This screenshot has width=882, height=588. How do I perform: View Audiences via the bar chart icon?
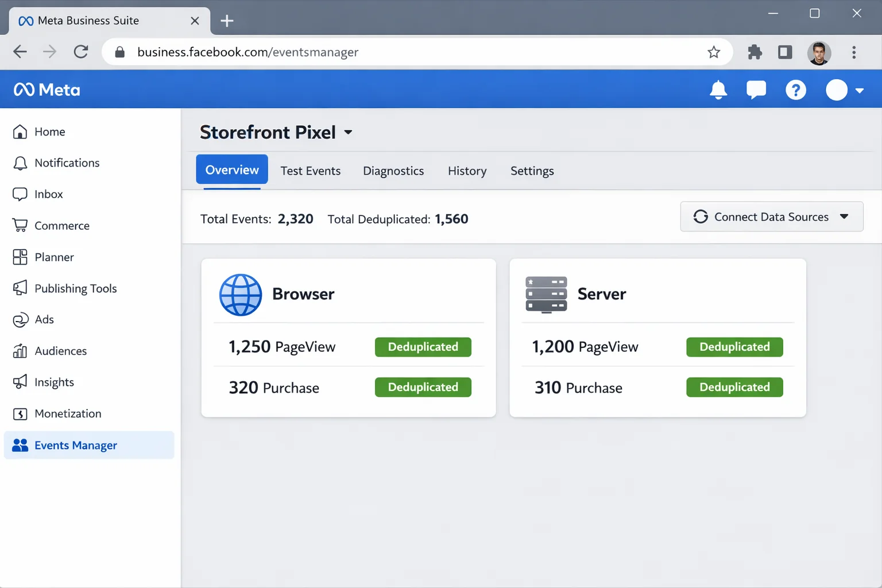coord(20,350)
